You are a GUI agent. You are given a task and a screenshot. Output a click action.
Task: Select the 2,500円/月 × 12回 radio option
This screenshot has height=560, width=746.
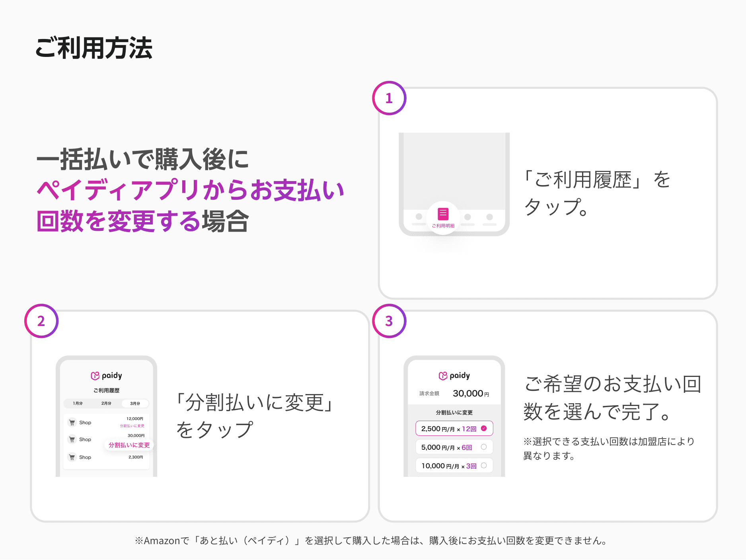coord(483,429)
